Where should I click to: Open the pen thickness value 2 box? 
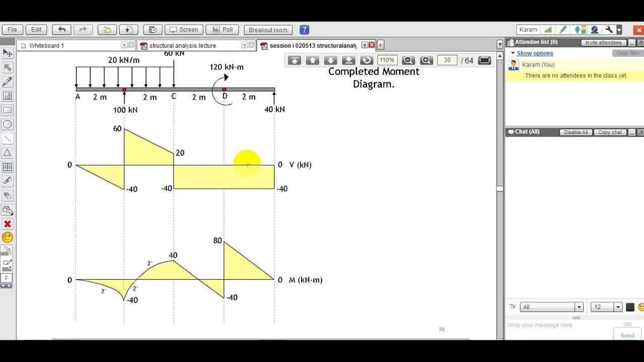[x=6, y=278]
